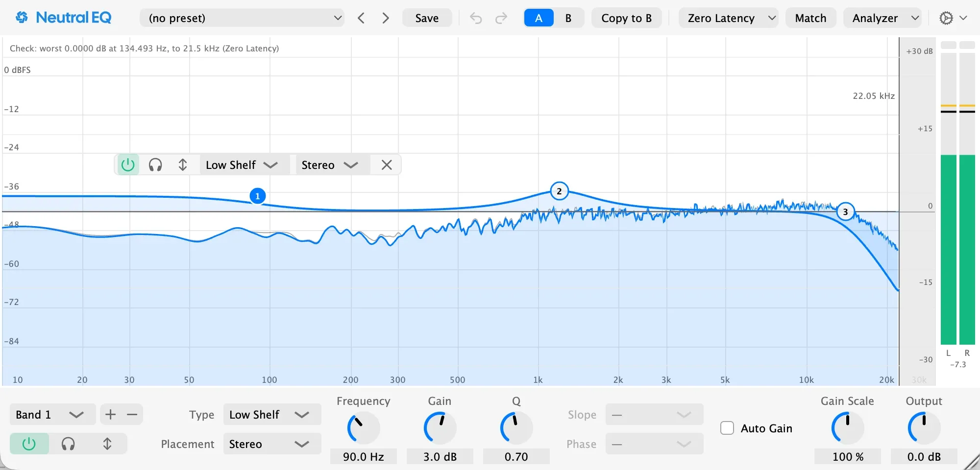Viewport: 980px width, 470px height.
Task: Click the resize grip at window corner
Action: [972, 462]
